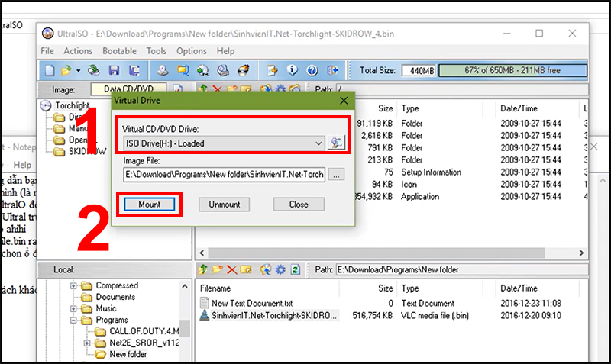Open the Options menu
Image resolution: width=611 pixels, height=364 pixels.
click(x=192, y=51)
